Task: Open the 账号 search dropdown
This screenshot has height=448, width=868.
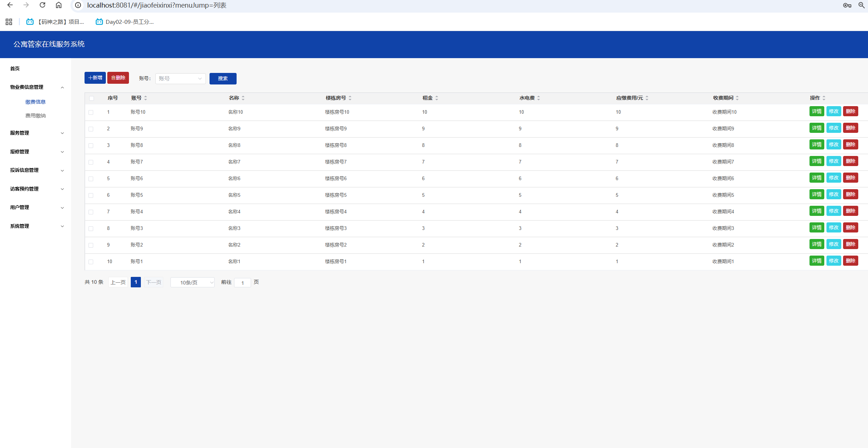Action: point(180,78)
